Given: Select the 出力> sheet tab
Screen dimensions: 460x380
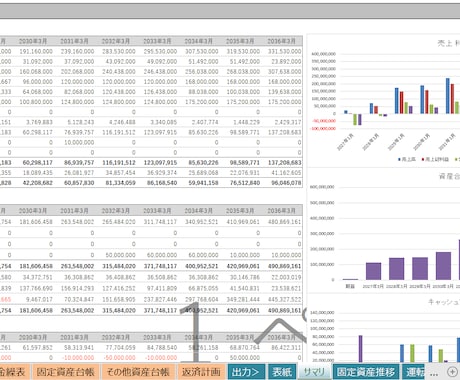Looking at the screenshot, I should [x=246, y=372].
